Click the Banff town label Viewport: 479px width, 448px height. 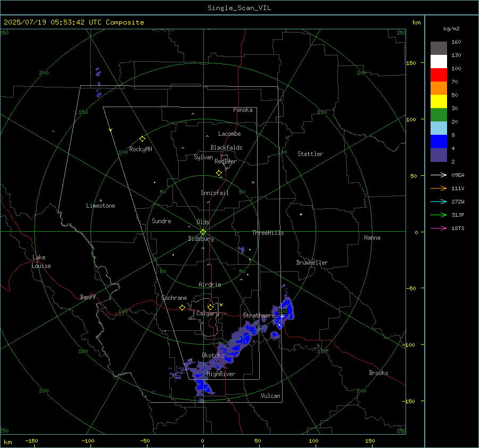88,297
